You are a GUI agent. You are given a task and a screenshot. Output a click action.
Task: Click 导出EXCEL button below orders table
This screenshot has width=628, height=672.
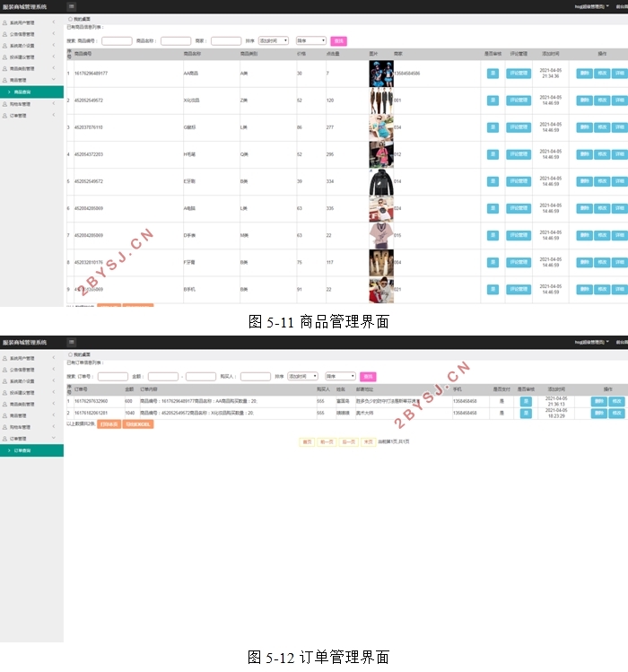pyautogui.click(x=138, y=424)
